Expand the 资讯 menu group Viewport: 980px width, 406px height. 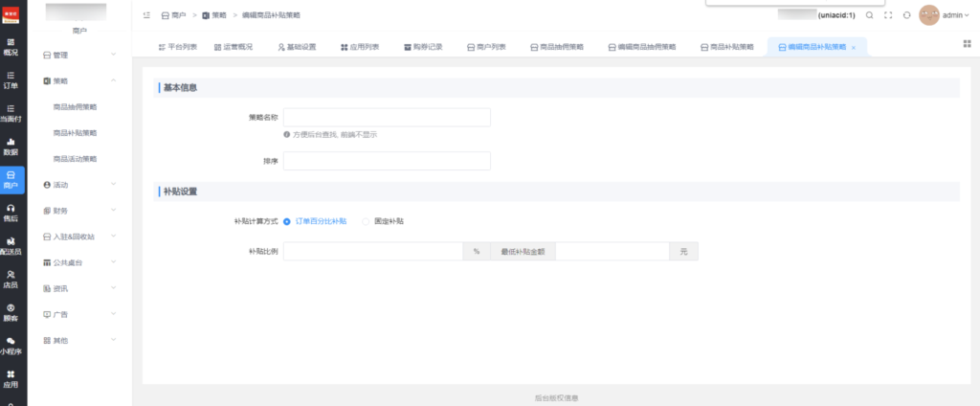[80, 288]
